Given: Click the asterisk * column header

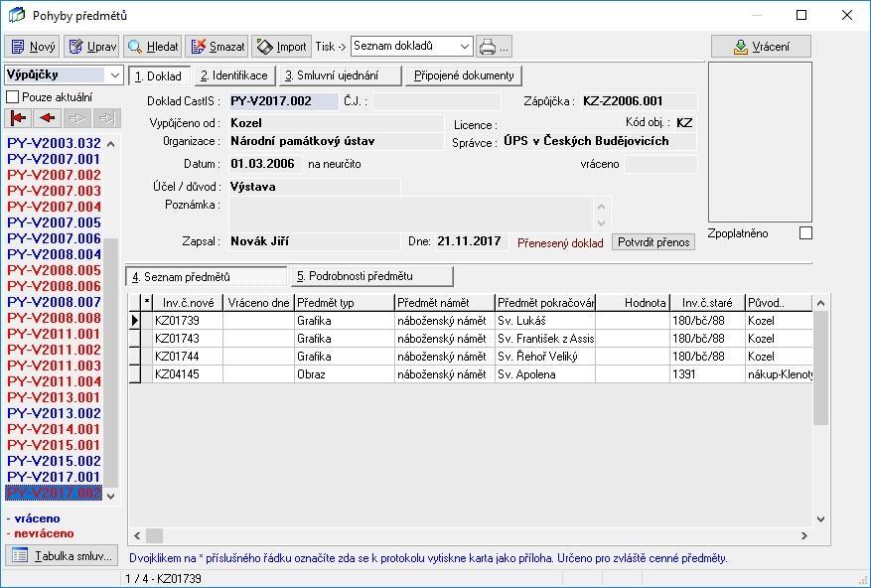Looking at the screenshot, I should click(x=147, y=303).
